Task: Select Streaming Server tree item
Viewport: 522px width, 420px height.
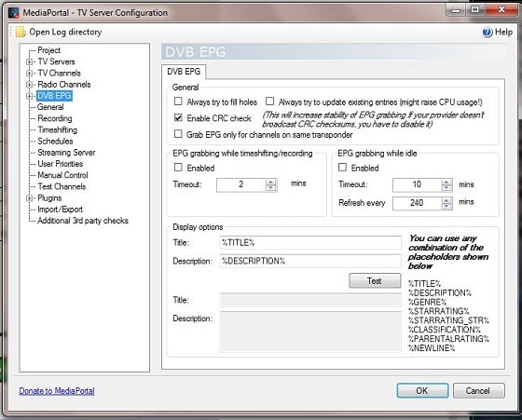Action: [x=66, y=153]
